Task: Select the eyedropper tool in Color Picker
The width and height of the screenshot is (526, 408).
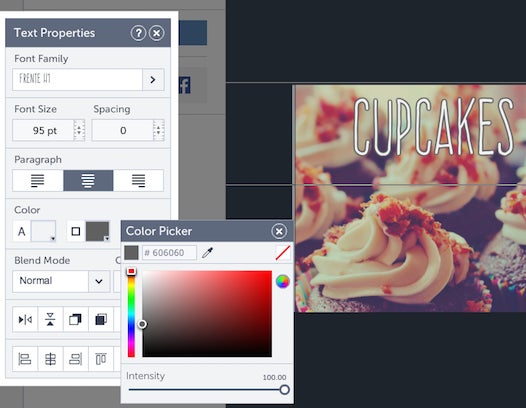Action: point(207,252)
